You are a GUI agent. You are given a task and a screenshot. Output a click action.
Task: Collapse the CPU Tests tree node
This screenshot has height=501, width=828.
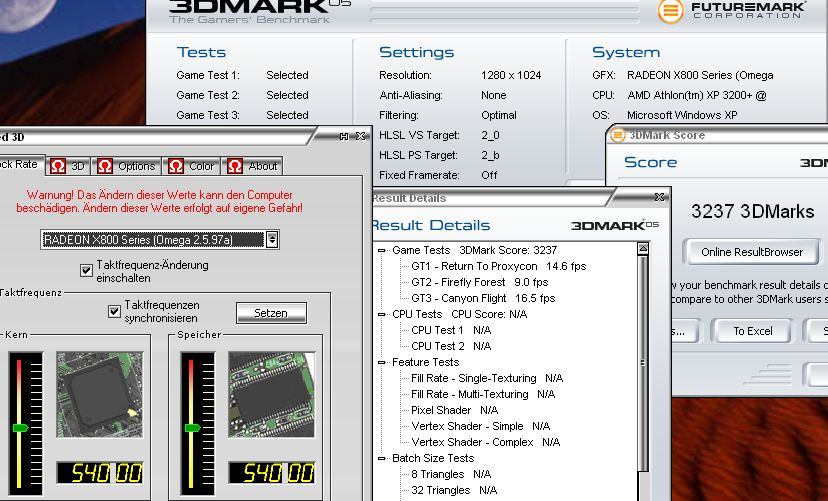pos(382,315)
